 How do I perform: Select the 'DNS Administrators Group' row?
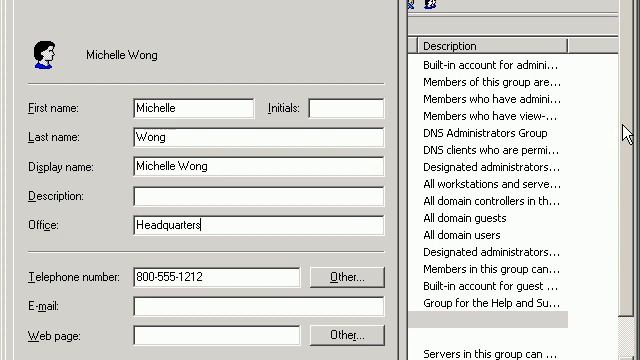485,133
